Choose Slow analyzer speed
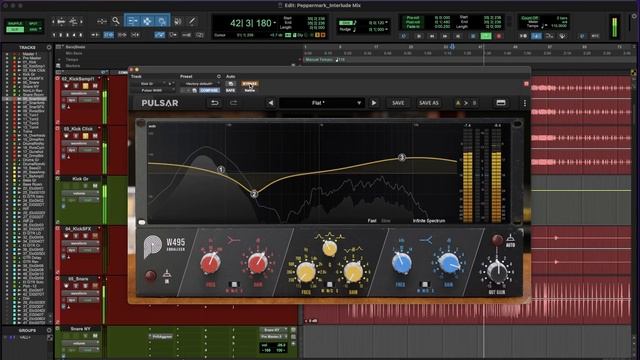This screenshot has width=640, height=360. point(386,221)
